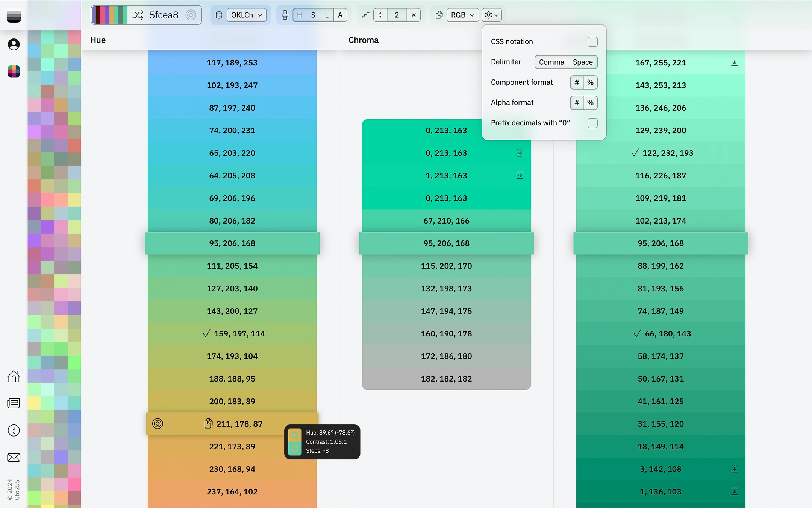This screenshot has height=508, width=812.
Task: Click the info icon in the sidebar
Action: click(x=14, y=430)
